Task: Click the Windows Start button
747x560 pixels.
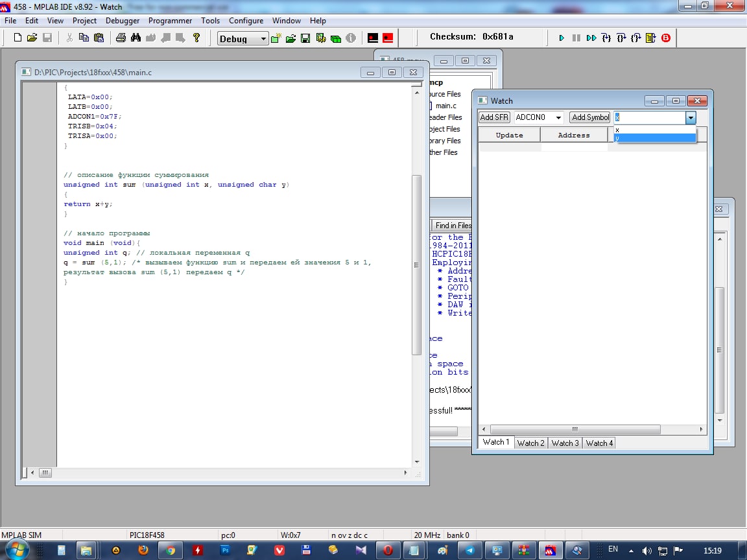Action: 16,550
